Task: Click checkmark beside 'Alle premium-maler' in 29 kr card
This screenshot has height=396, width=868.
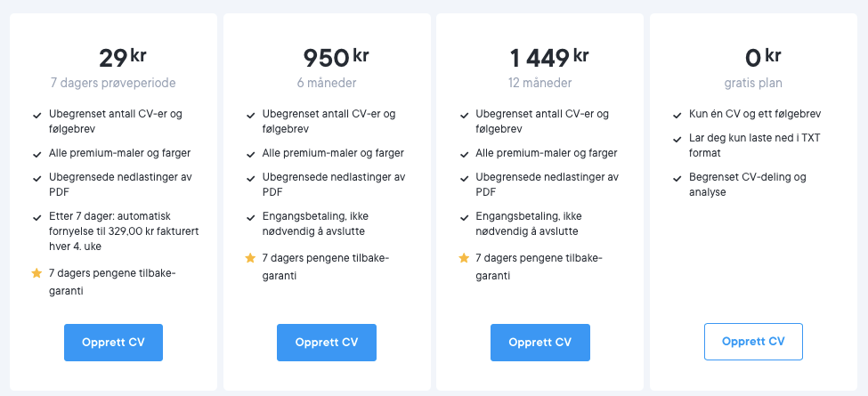Action: pyautogui.click(x=37, y=153)
